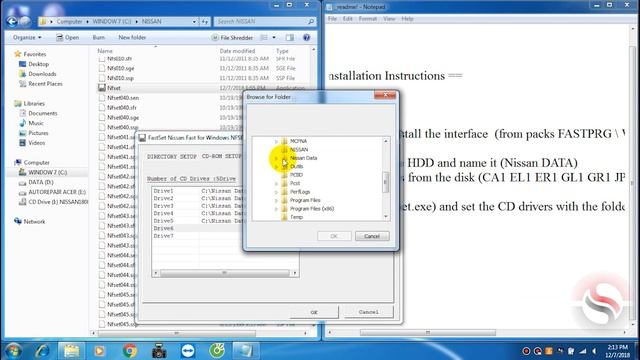Screen dimensions: 640x360
Task: Switch to CD-ROM SETUP tab in FastSet
Action: coord(222,157)
